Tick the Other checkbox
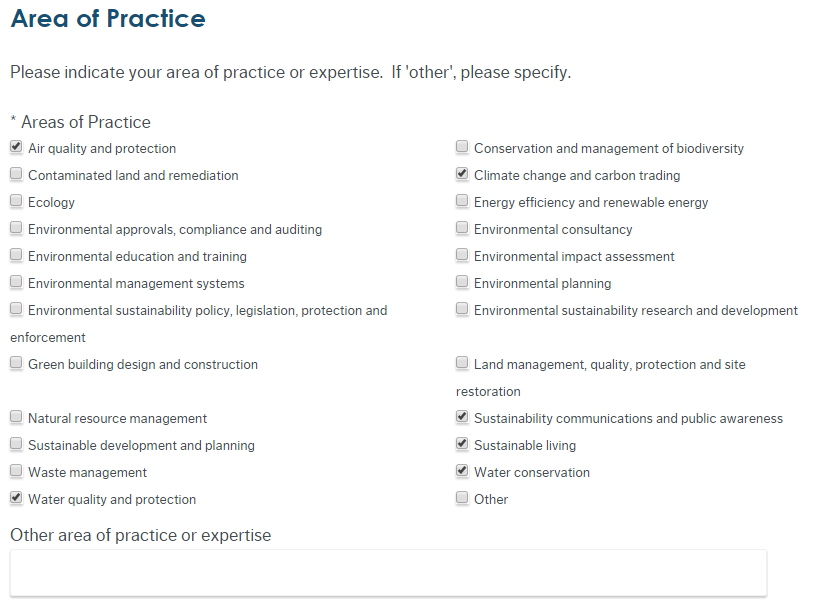This screenshot has width=830, height=605. click(x=462, y=499)
